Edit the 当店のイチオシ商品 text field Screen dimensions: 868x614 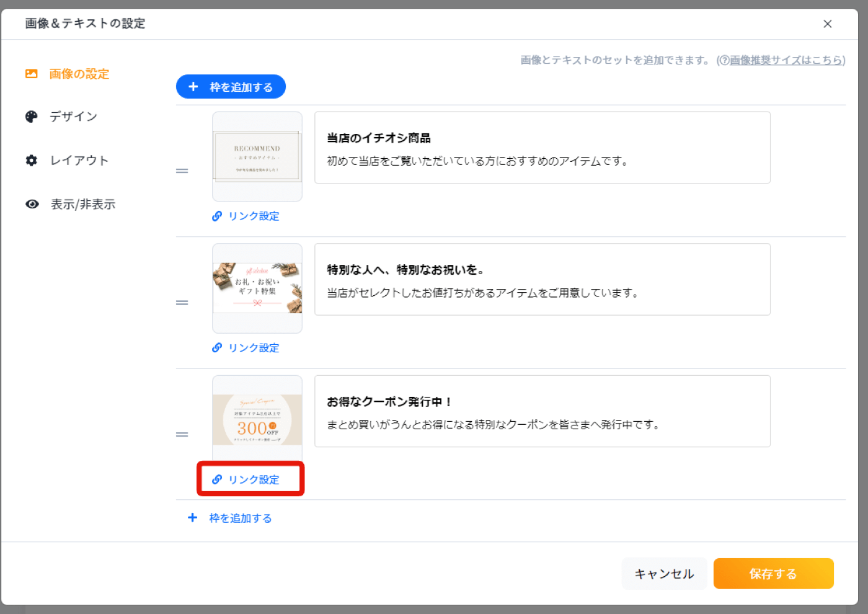click(x=542, y=148)
